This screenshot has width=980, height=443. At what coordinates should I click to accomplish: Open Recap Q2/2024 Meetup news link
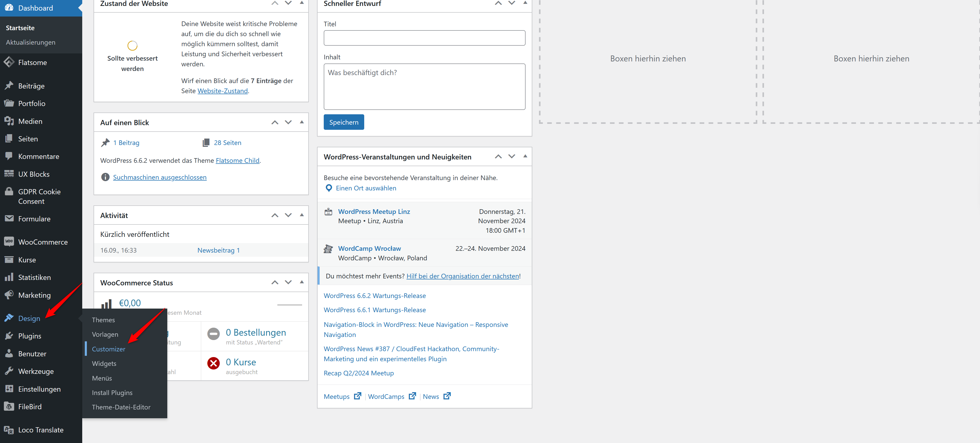[x=358, y=373]
